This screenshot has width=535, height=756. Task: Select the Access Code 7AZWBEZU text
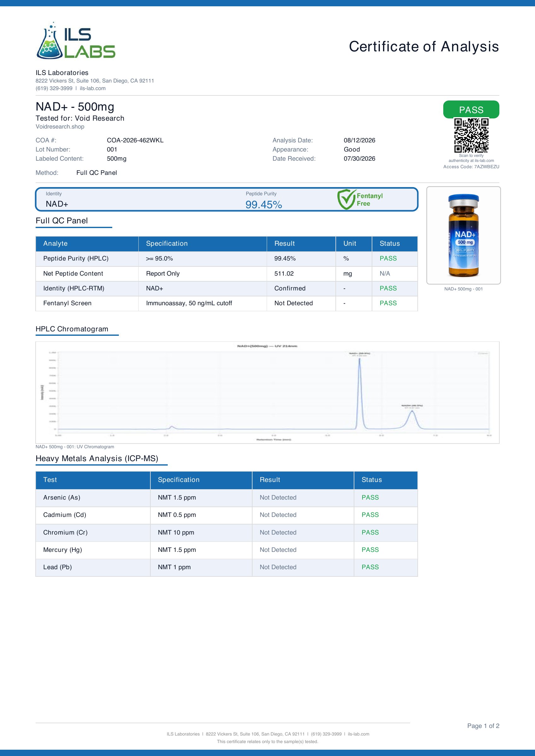pyautogui.click(x=471, y=167)
